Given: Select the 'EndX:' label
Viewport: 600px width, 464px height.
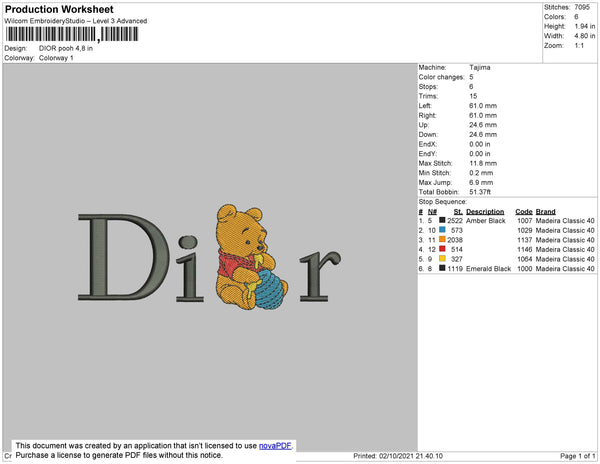Looking at the screenshot, I should click(428, 144).
